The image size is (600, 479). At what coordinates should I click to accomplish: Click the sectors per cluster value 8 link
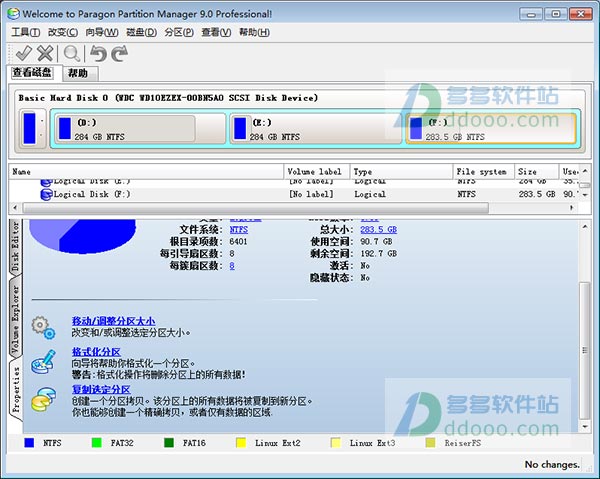pos(232,266)
